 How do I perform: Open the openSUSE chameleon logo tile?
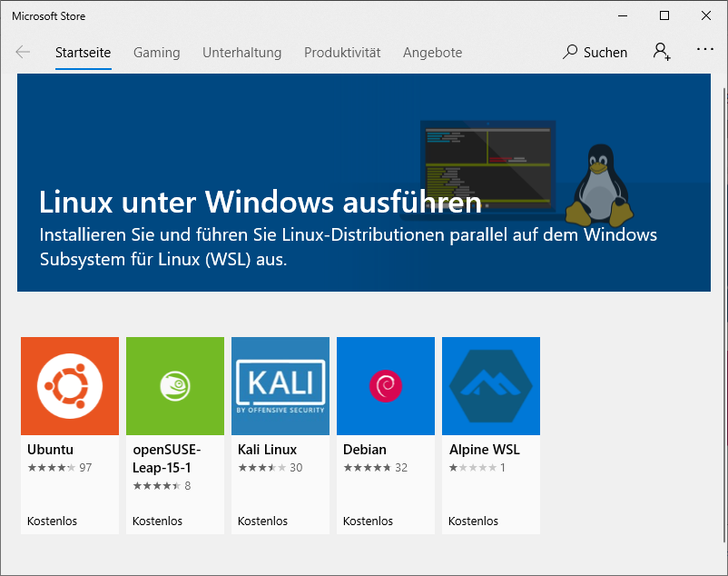point(175,386)
